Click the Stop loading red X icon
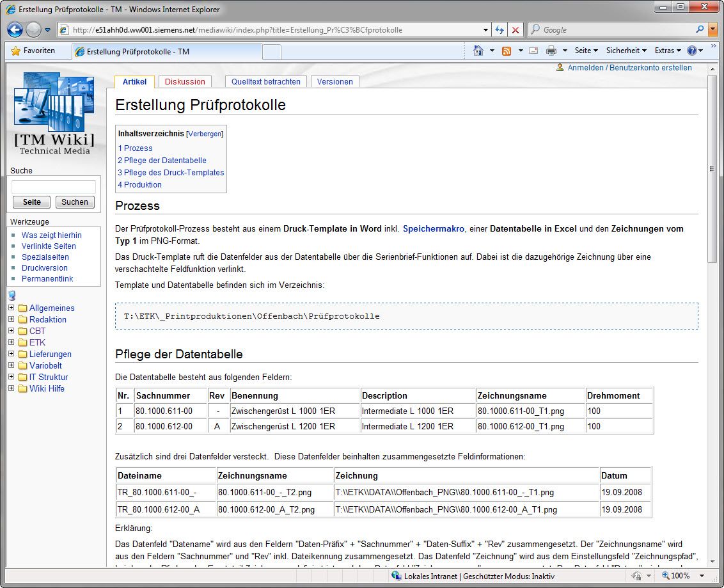 515,29
